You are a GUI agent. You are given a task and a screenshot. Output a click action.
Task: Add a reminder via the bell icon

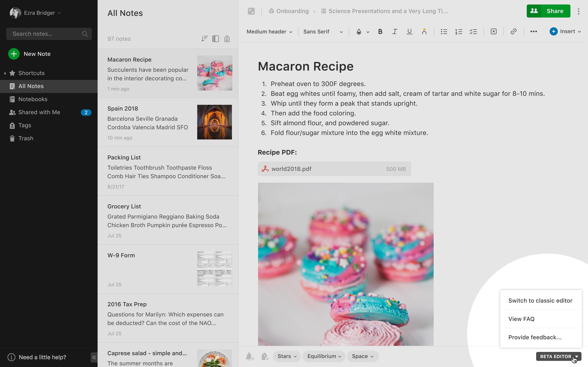pyautogui.click(x=249, y=356)
